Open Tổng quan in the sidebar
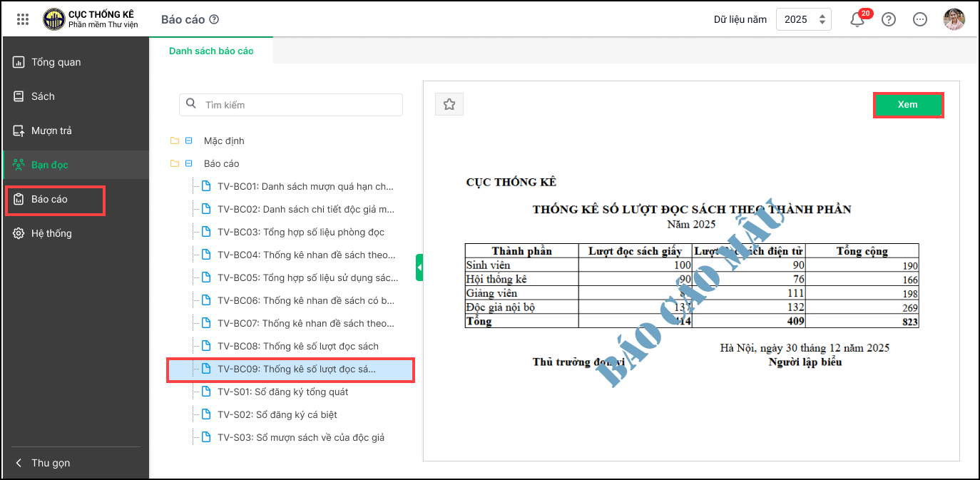 coord(56,62)
